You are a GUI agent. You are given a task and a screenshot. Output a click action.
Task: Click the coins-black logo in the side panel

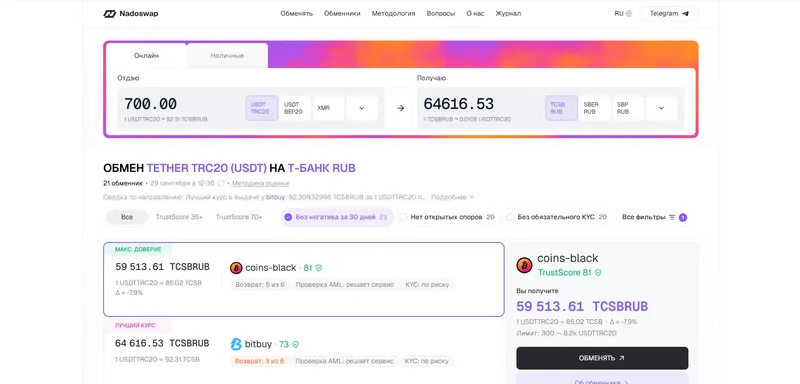click(x=524, y=265)
